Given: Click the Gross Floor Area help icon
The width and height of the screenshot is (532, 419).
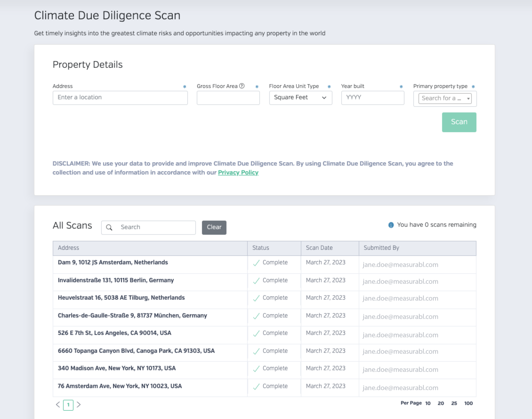Looking at the screenshot, I should [x=242, y=86].
